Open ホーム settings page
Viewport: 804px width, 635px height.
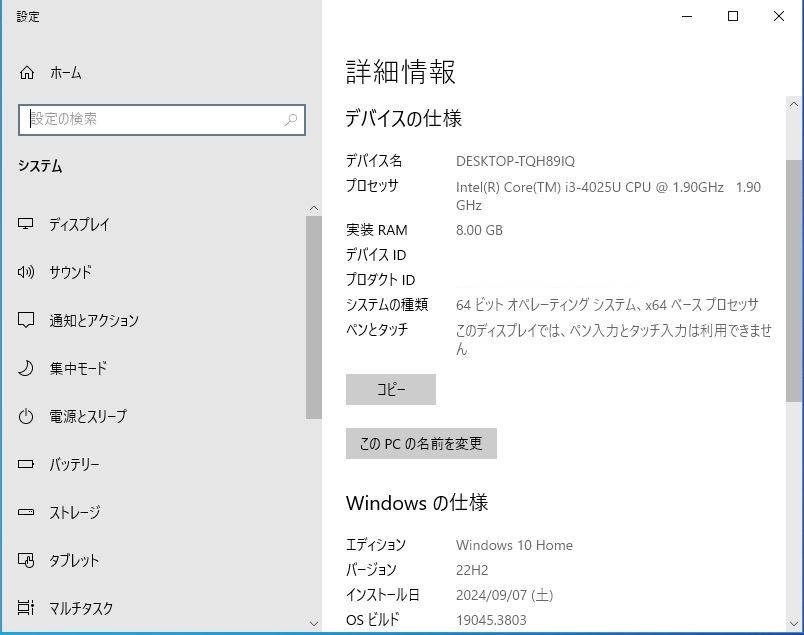[65, 73]
